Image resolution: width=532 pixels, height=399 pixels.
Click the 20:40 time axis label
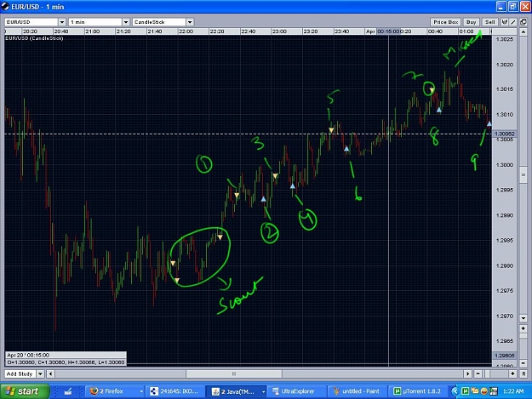61,31
